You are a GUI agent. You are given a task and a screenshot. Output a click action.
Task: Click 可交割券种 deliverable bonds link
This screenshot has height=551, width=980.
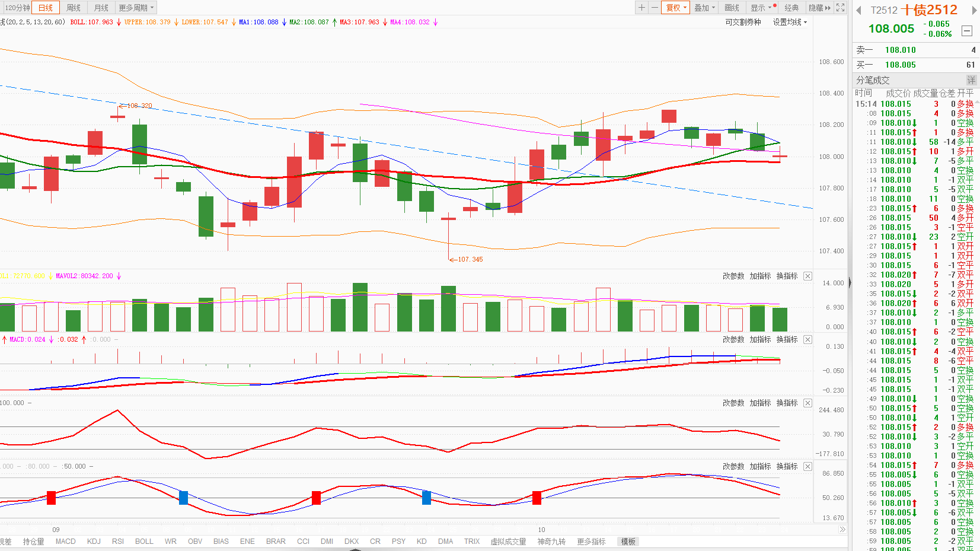coord(743,22)
